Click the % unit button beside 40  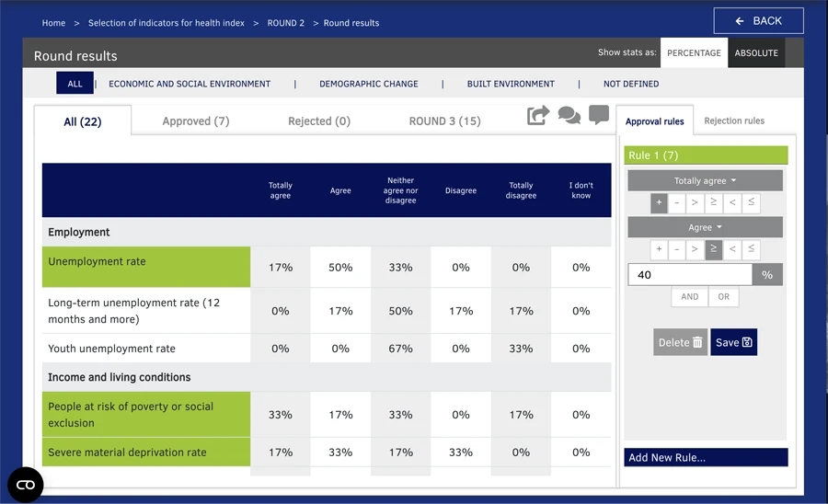click(x=767, y=274)
